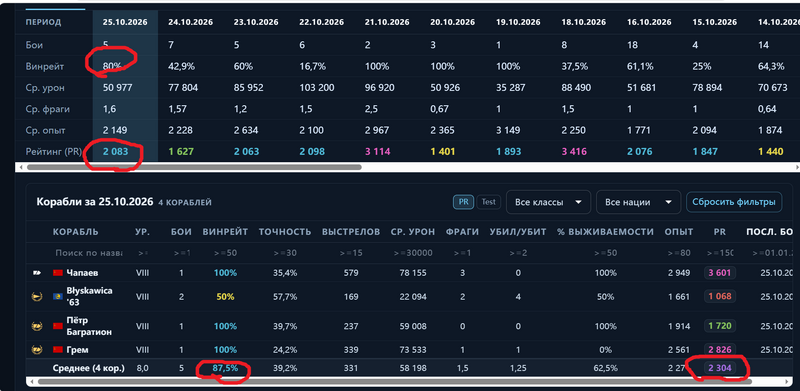Click the class icon beside Грем
The width and height of the screenshot is (800, 391).
(37, 350)
